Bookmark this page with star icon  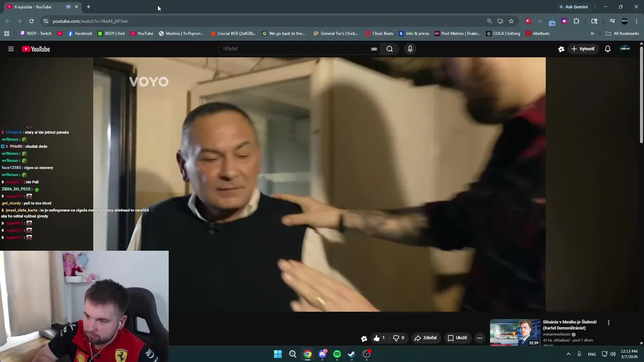pyautogui.click(x=511, y=21)
